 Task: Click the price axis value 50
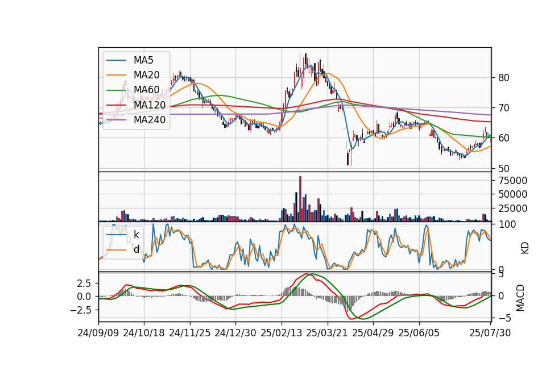point(504,169)
